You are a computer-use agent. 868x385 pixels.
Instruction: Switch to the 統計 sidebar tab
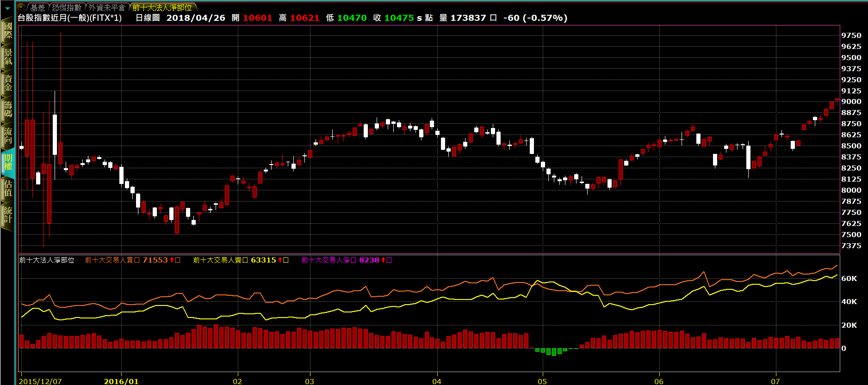point(8,215)
